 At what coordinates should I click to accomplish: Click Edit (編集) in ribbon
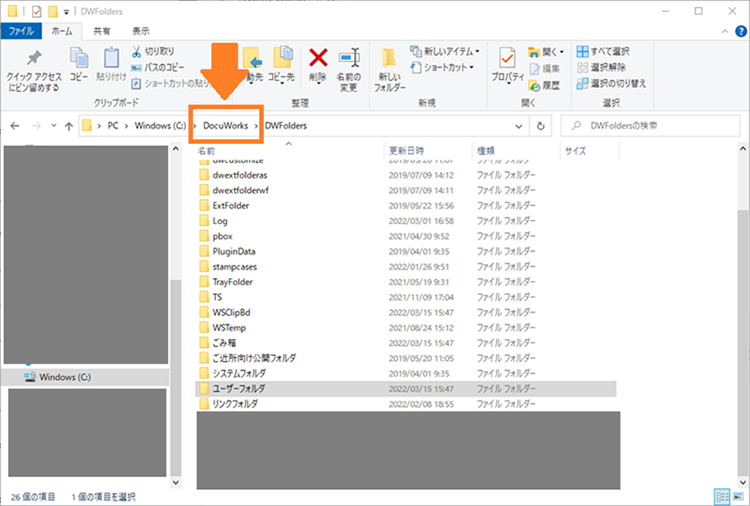pyautogui.click(x=544, y=68)
